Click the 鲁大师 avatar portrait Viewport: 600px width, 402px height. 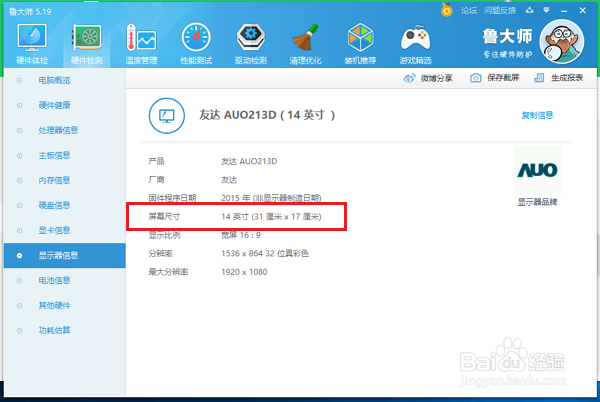(562, 42)
